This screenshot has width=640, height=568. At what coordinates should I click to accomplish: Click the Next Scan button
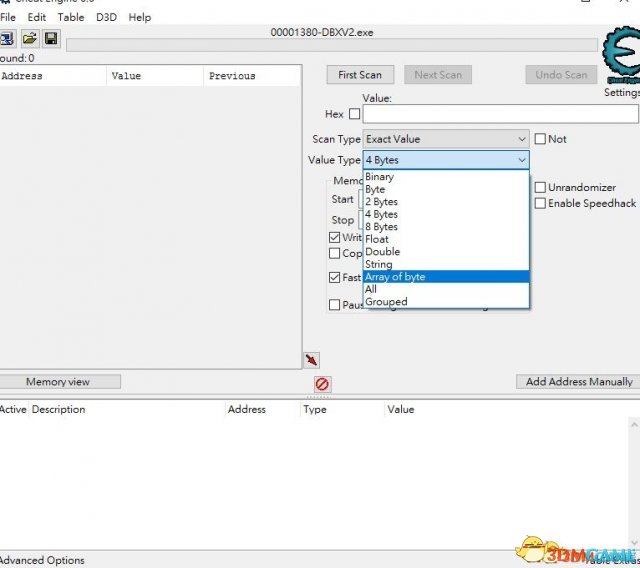(438, 75)
